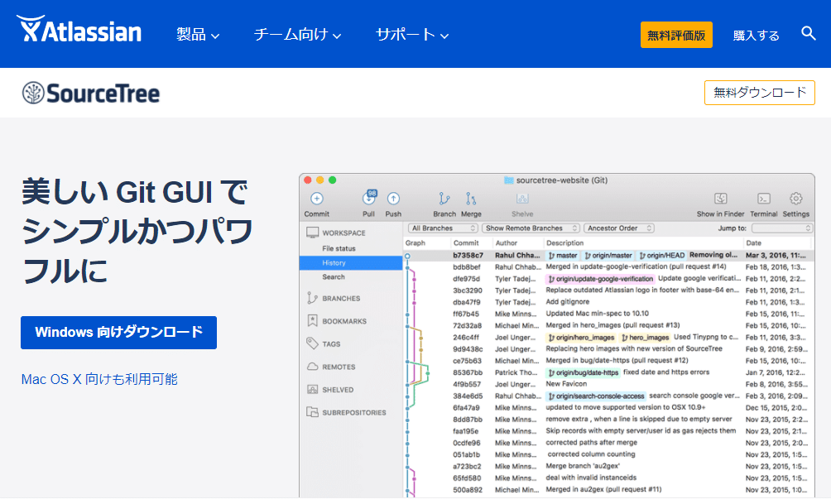Click the origin/update-google-verification tag
831x504 pixels.
tap(600, 279)
